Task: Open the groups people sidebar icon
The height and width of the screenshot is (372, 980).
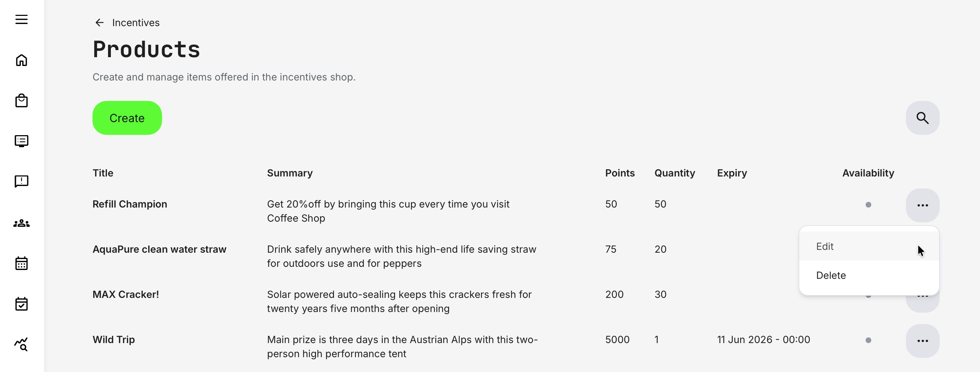Action: [22, 223]
